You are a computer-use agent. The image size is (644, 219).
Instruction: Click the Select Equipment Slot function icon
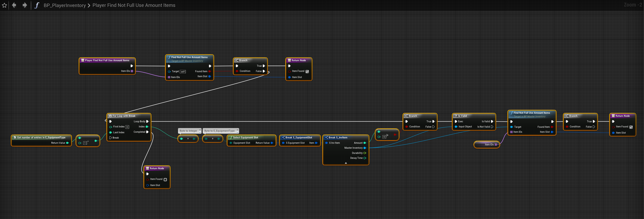coord(231,137)
